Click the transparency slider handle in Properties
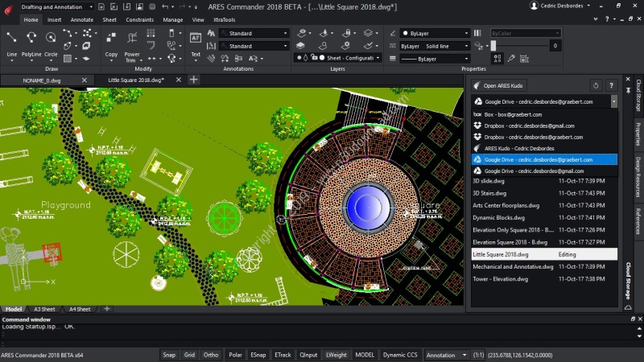The image size is (644, 362). coord(493,46)
